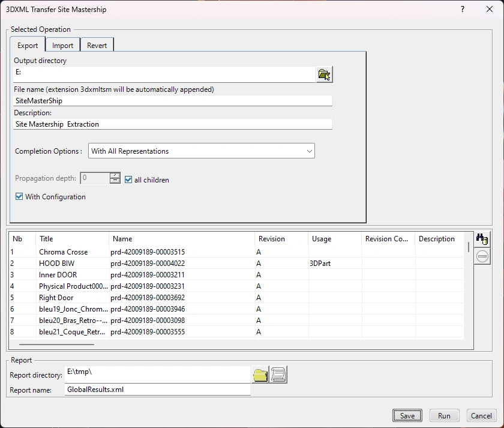Select the Right Door row

(x=236, y=298)
